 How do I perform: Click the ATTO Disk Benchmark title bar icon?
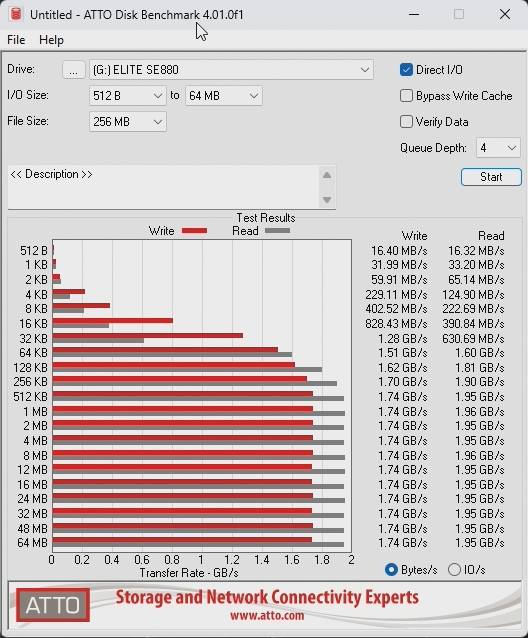coord(16,14)
